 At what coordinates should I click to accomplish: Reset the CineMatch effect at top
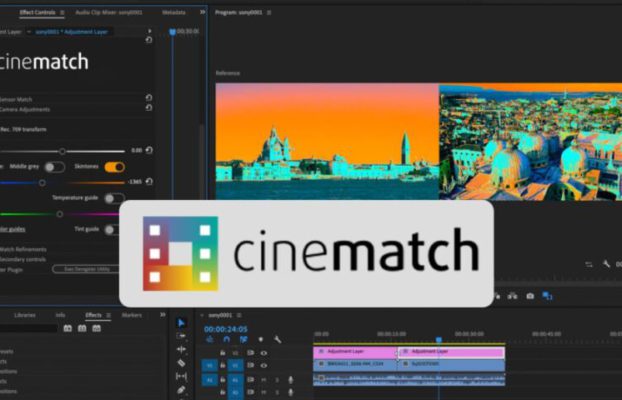pyautogui.click(x=149, y=40)
